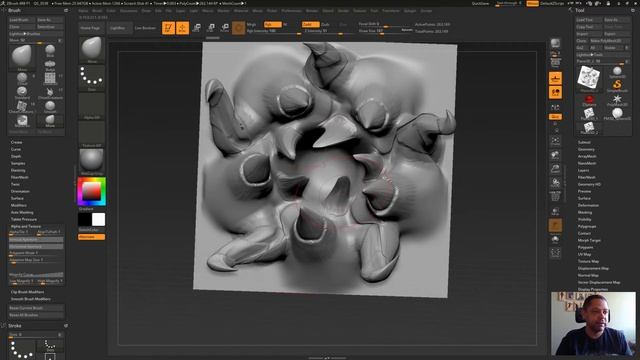
Task: Open the material sphere picker
Action: (x=91, y=162)
